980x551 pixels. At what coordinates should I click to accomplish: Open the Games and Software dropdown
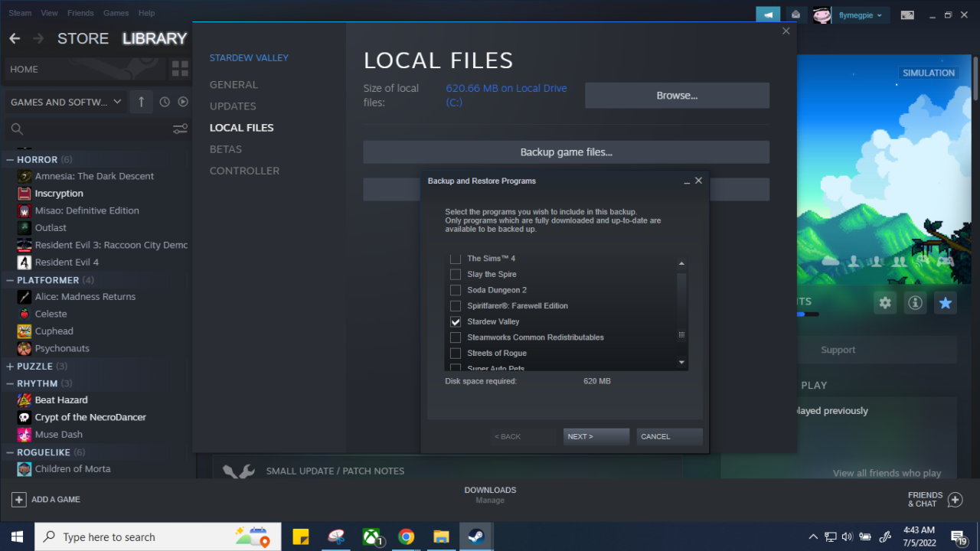[66, 102]
